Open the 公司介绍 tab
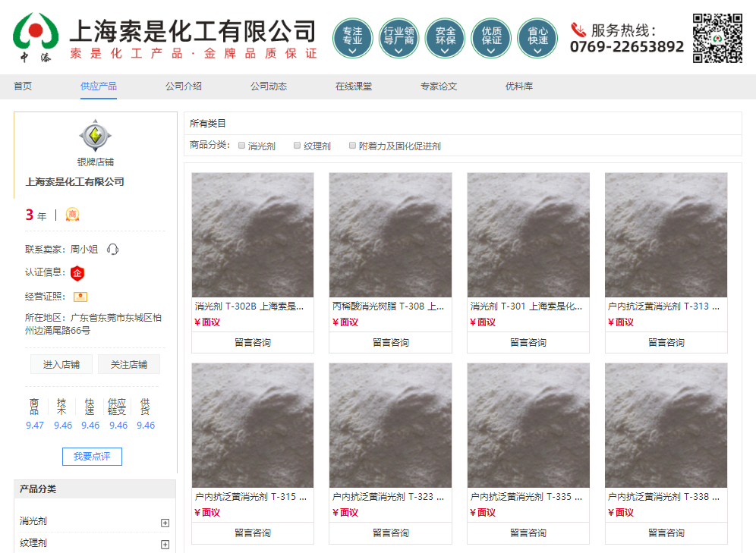The height and width of the screenshot is (553, 756). click(x=184, y=86)
